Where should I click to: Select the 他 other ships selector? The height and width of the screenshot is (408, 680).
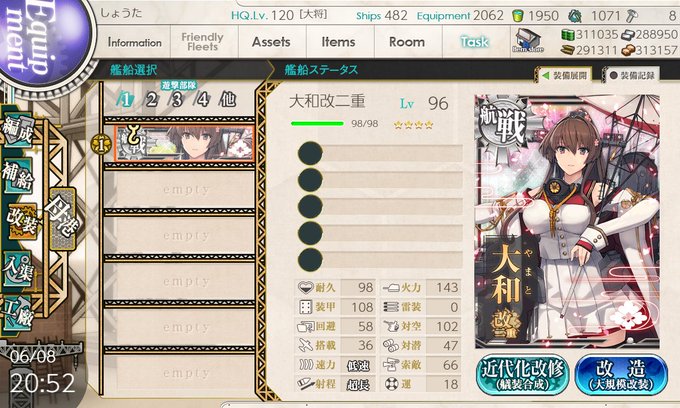pos(228,100)
